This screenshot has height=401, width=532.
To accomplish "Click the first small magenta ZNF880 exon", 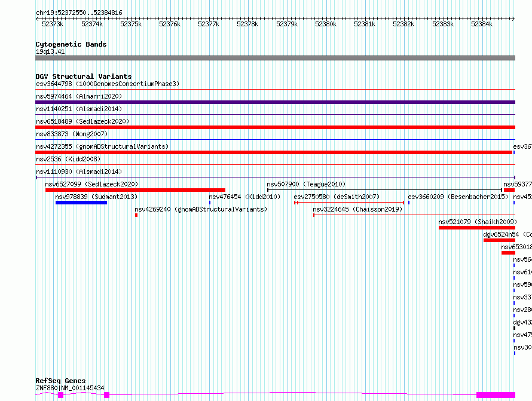I will [61, 395].
